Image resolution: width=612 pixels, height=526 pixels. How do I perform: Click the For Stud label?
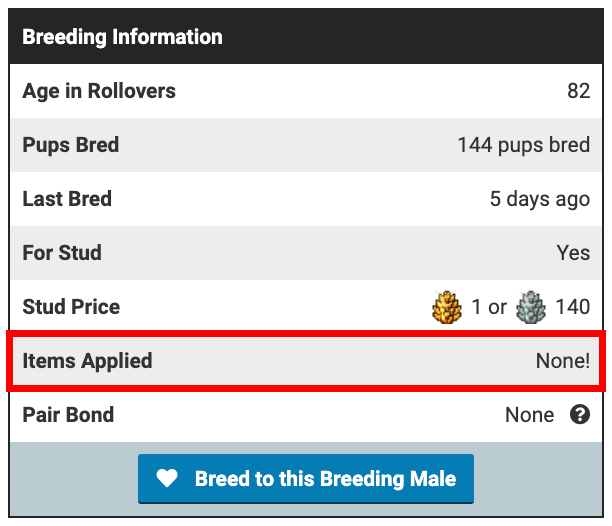62,253
